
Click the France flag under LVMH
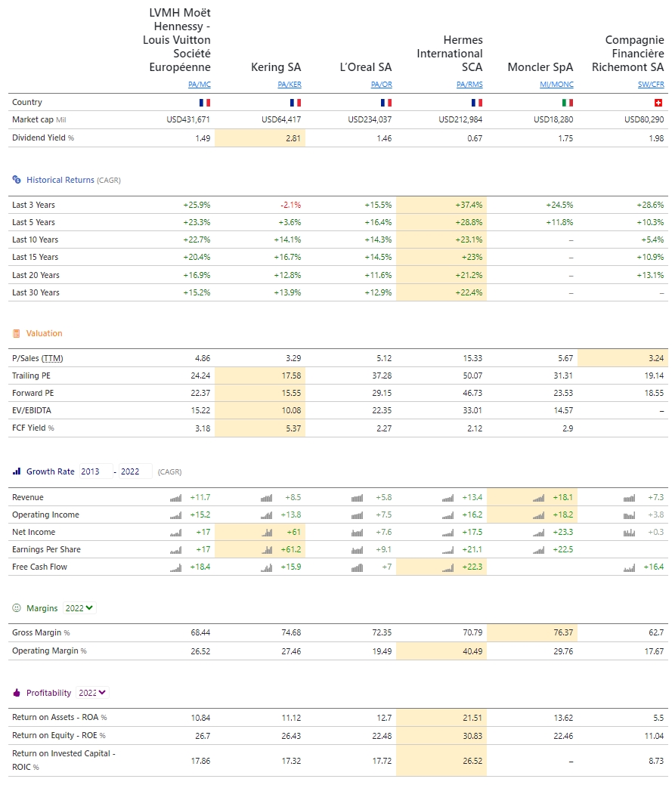(205, 103)
